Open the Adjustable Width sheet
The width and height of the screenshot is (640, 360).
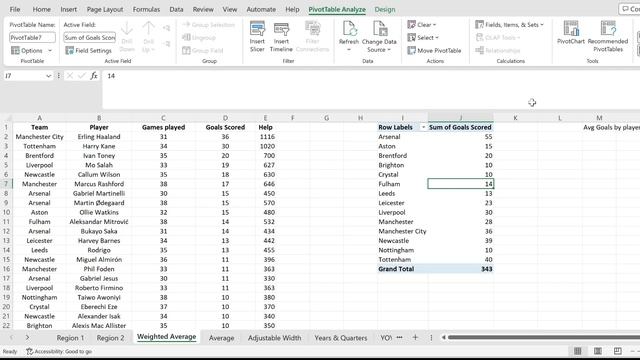click(x=274, y=338)
